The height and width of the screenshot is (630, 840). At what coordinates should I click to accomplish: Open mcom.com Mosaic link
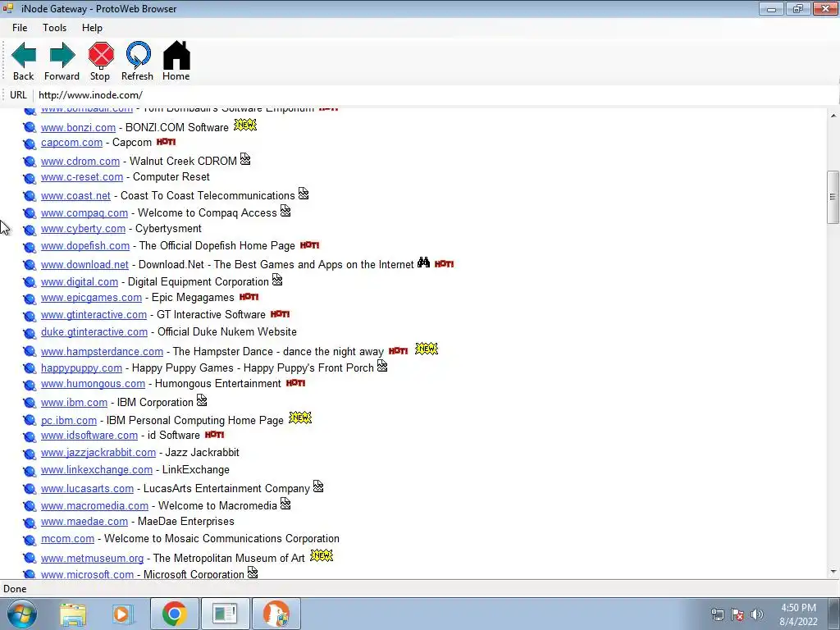click(67, 538)
